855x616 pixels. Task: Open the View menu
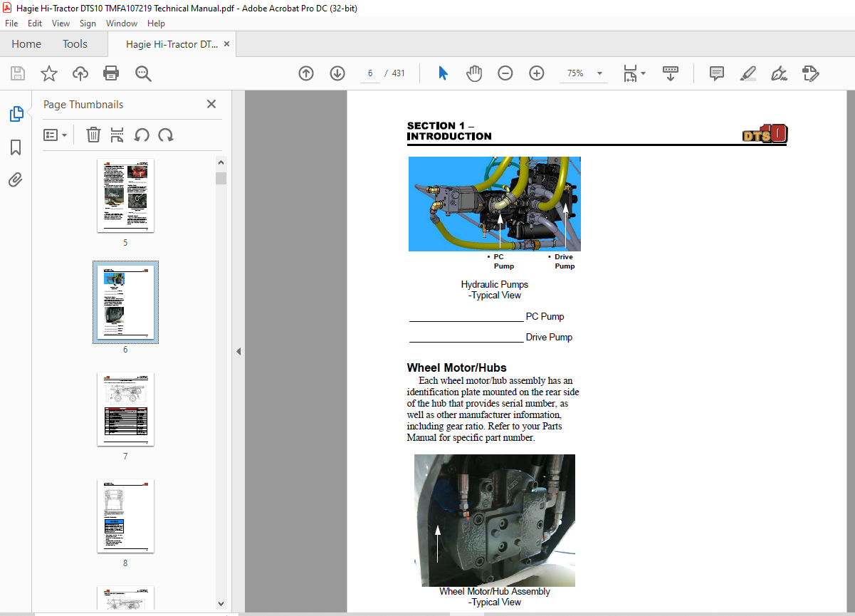point(61,24)
